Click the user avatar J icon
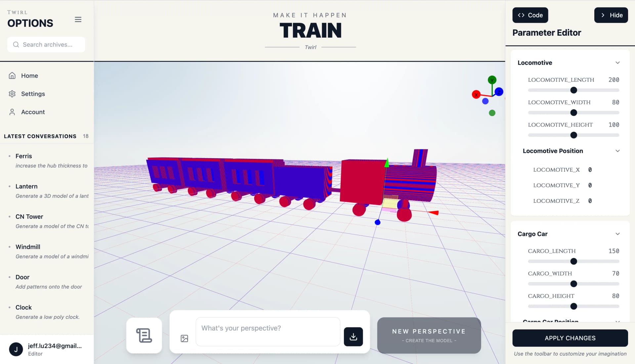This screenshot has width=635, height=364. tap(16, 349)
